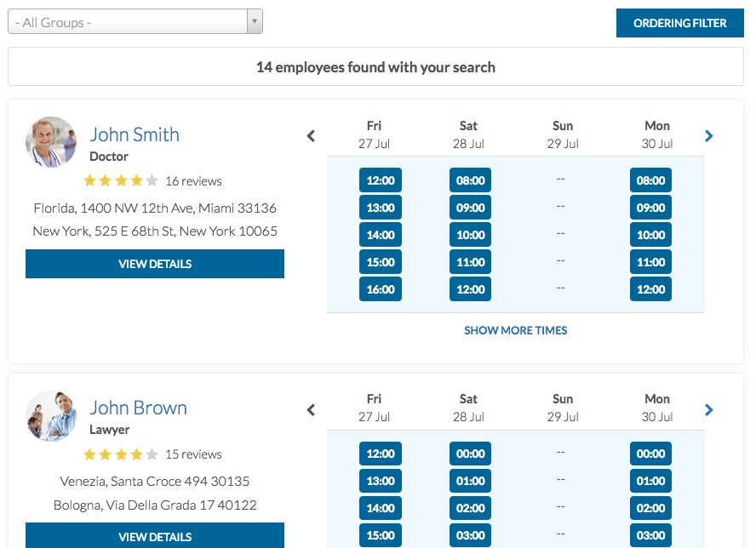Select John Smith's Friday 12:00 time slot
The width and height of the screenshot is (756, 548).
(381, 180)
